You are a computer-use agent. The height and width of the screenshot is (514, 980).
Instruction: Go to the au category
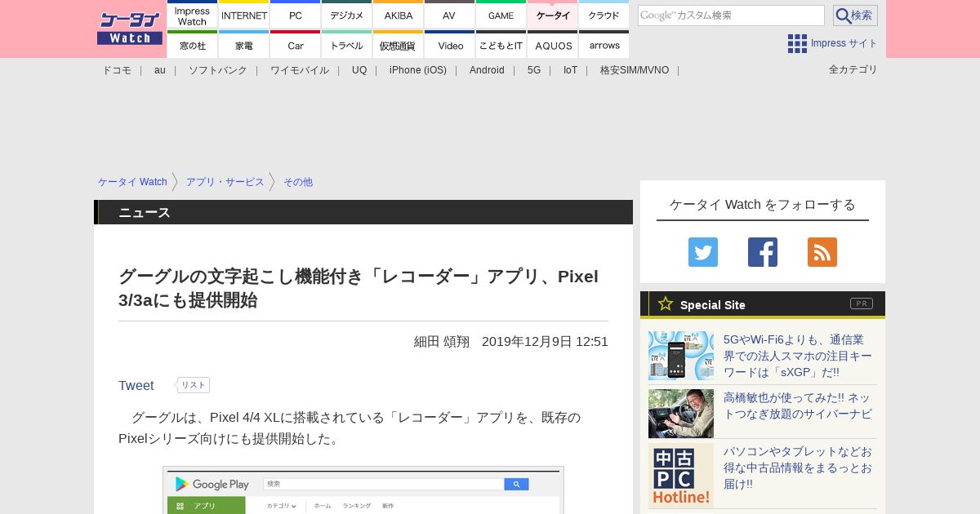(x=160, y=70)
